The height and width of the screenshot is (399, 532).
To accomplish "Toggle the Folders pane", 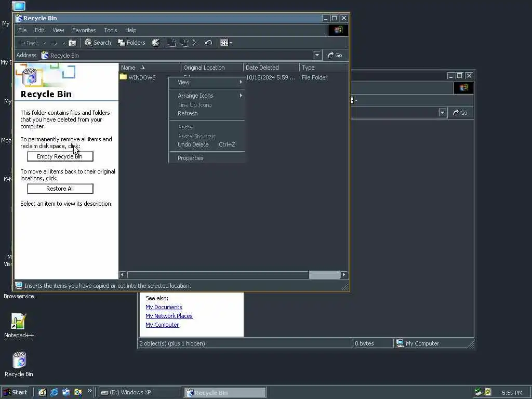I will pos(131,43).
